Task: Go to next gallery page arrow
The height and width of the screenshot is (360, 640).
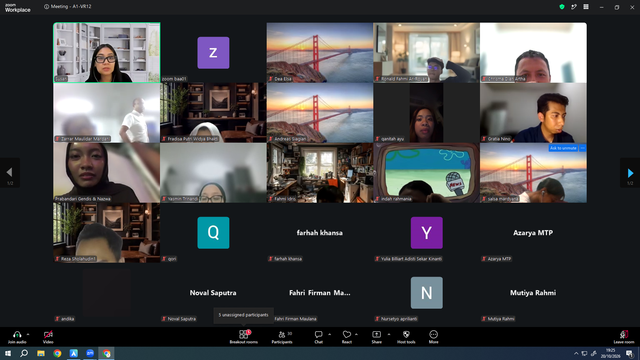Action: tap(630, 173)
